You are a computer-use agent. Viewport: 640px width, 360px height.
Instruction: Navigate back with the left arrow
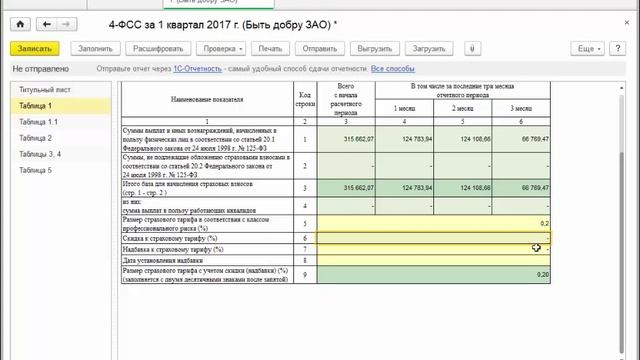(x=47, y=24)
